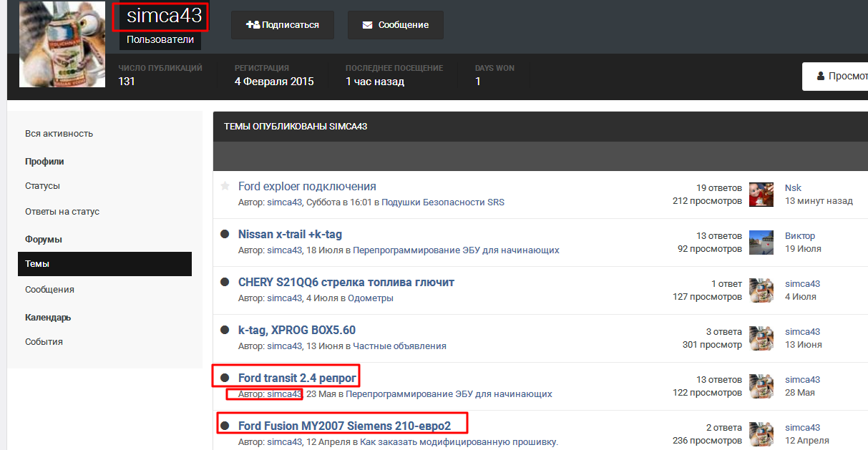
Task: Click simca43 last poster in Ford Fusion row
Action: [x=802, y=428]
